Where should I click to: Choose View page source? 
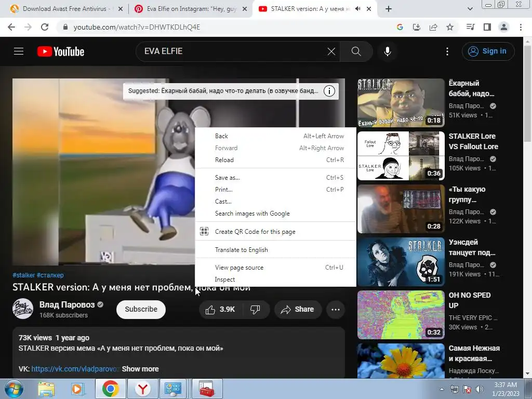coord(275,268)
